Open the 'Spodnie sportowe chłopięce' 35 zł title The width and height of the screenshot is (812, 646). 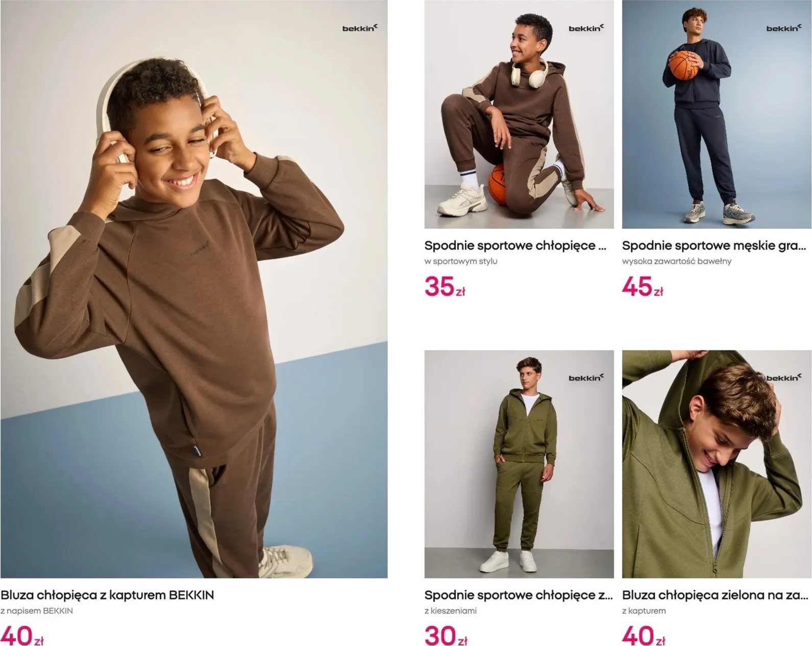[x=515, y=246]
